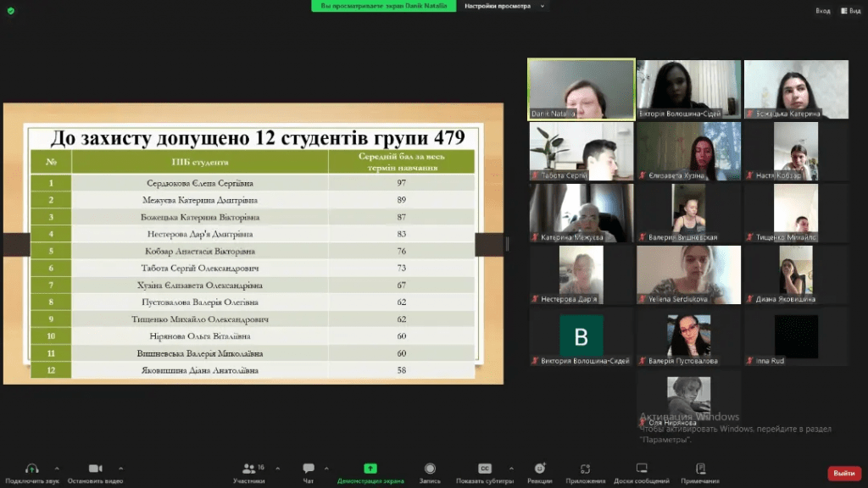Expand video options arrow beside camera
868x488 pixels.
click(120, 468)
